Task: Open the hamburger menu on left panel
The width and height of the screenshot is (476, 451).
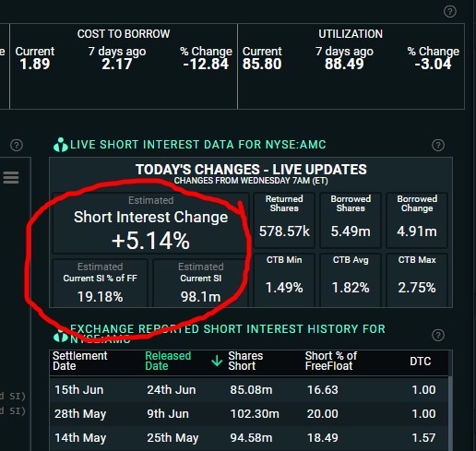Action: pyautogui.click(x=11, y=178)
